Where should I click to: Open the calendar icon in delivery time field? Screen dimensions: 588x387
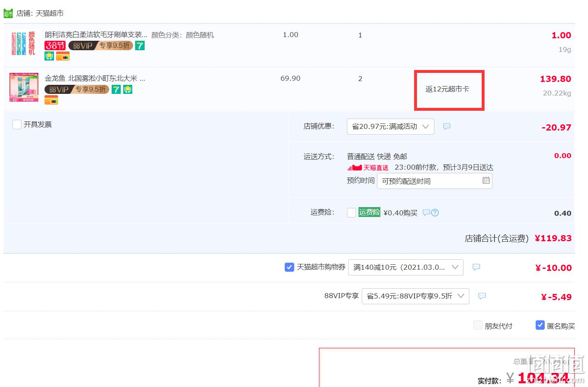[486, 180]
